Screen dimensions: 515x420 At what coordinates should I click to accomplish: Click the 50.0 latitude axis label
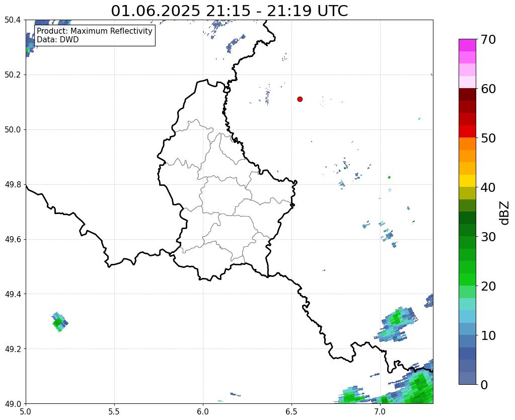click(13, 130)
